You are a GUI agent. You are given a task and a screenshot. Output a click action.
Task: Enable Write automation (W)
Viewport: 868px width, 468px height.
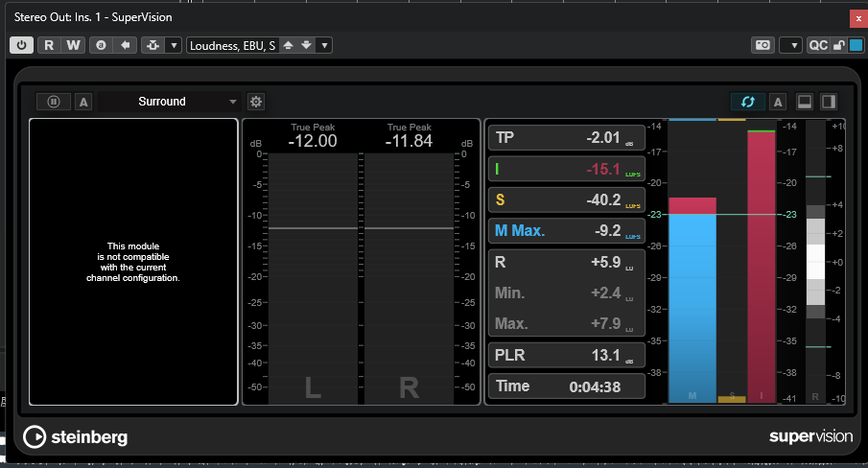(x=73, y=45)
